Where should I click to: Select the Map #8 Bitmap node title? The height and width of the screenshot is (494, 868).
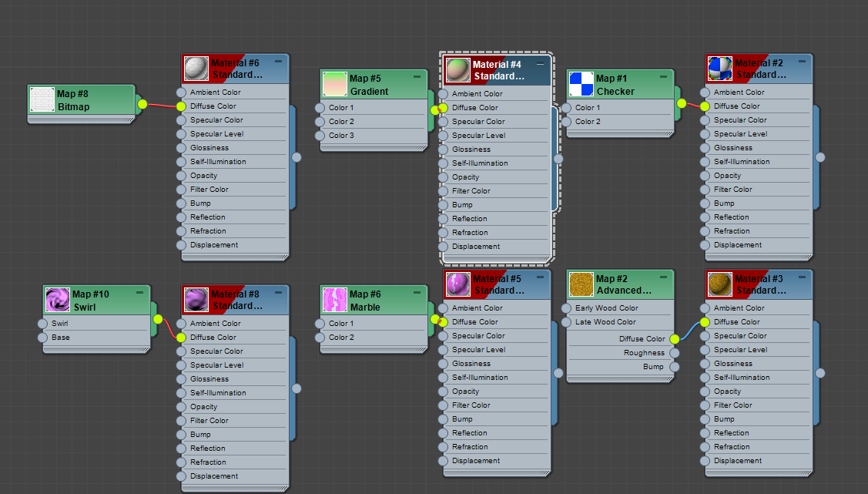(x=82, y=99)
